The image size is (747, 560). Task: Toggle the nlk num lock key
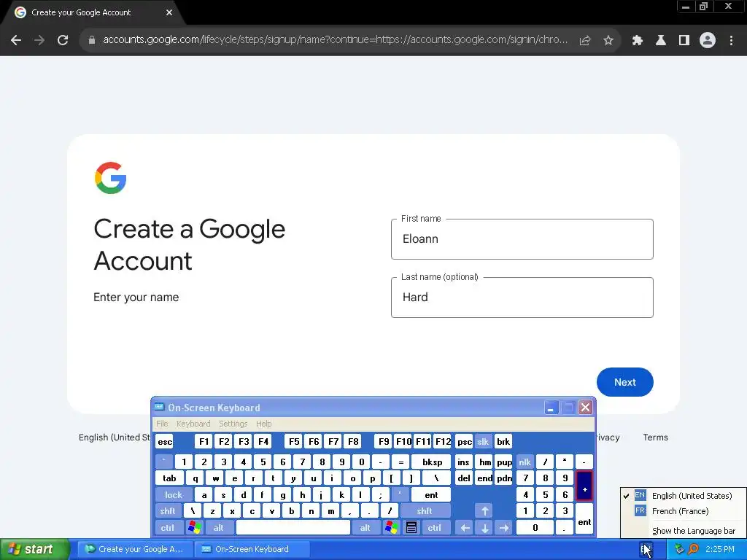(525, 462)
